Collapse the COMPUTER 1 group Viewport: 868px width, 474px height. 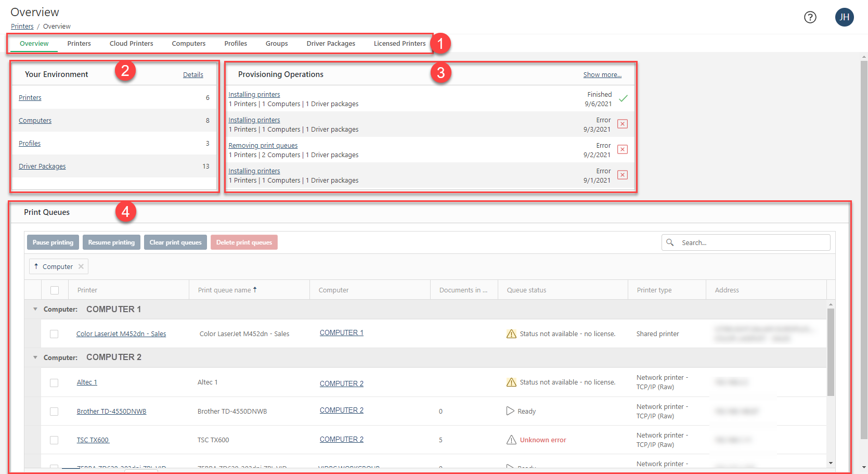click(x=35, y=309)
